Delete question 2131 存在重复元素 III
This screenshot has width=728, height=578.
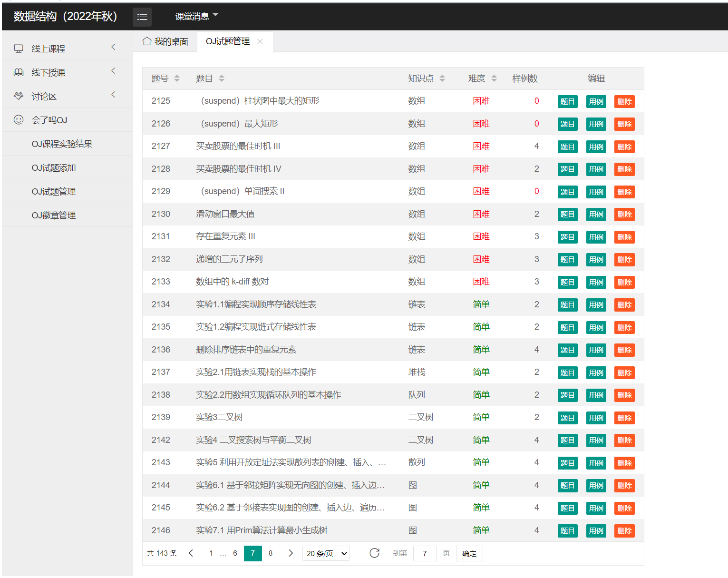tap(624, 237)
